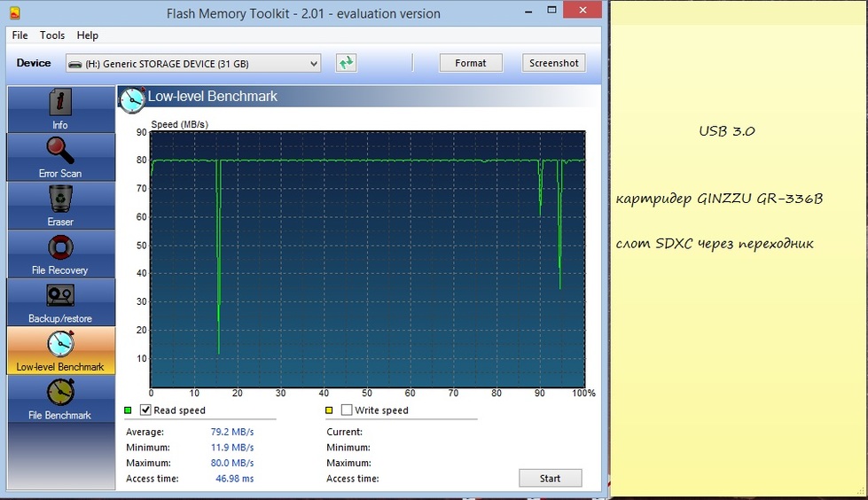Enable the Write speed checkbox
This screenshot has height=500, width=868.
(347, 410)
